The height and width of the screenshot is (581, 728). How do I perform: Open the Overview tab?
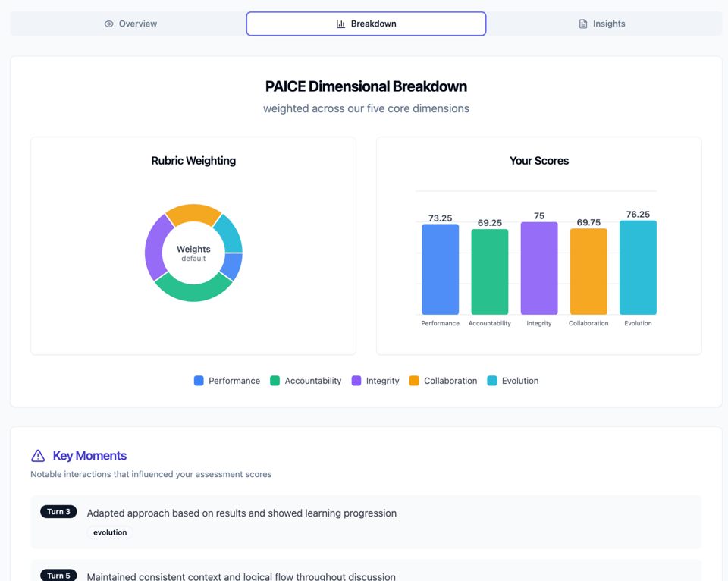point(130,24)
